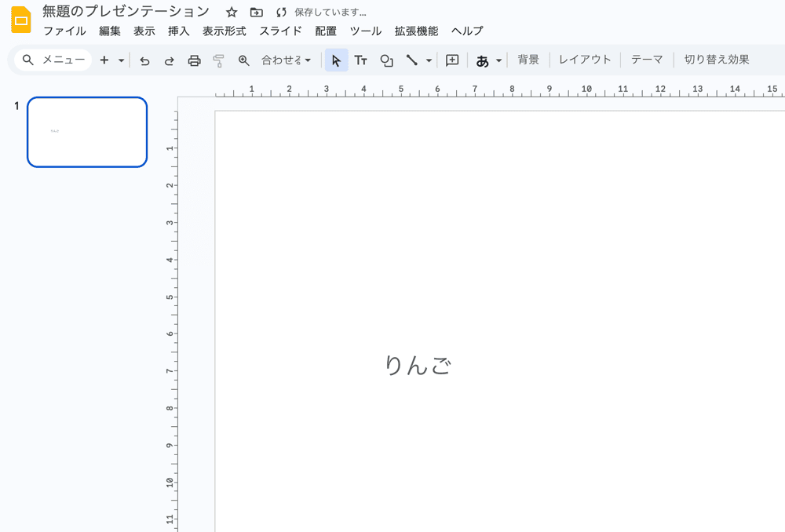Click the undo arrow icon

point(144,60)
